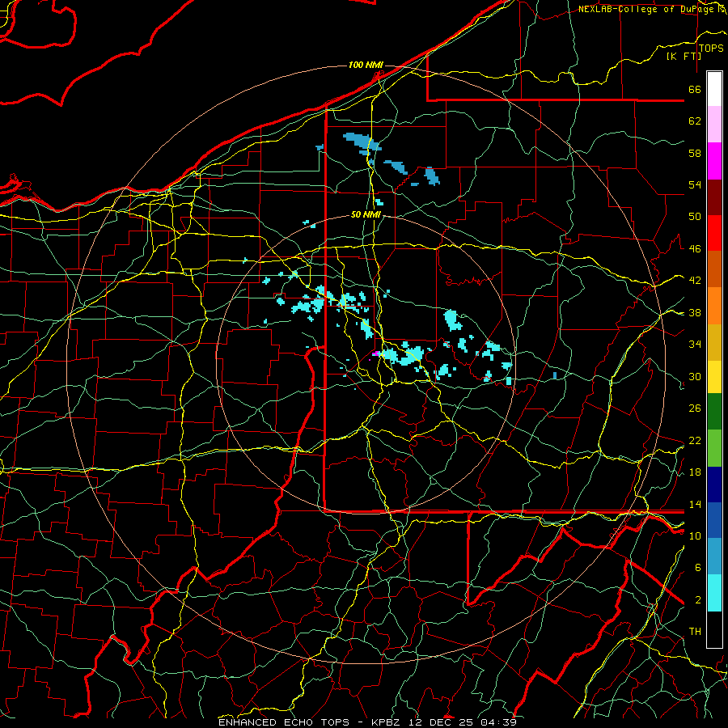Click the 42 legend scale value

[695, 281]
